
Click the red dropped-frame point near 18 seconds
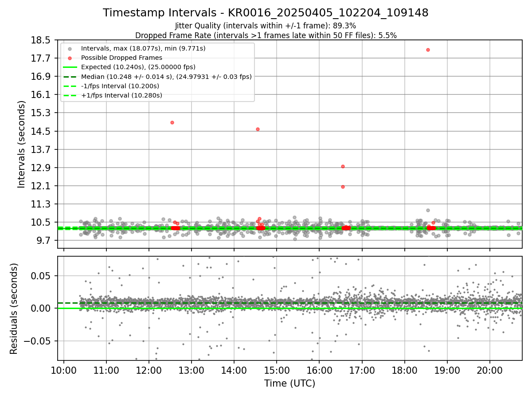click(x=428, y=50)
